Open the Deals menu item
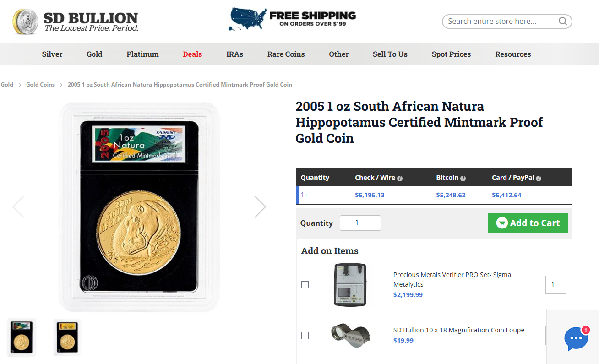 pos(192,54)
